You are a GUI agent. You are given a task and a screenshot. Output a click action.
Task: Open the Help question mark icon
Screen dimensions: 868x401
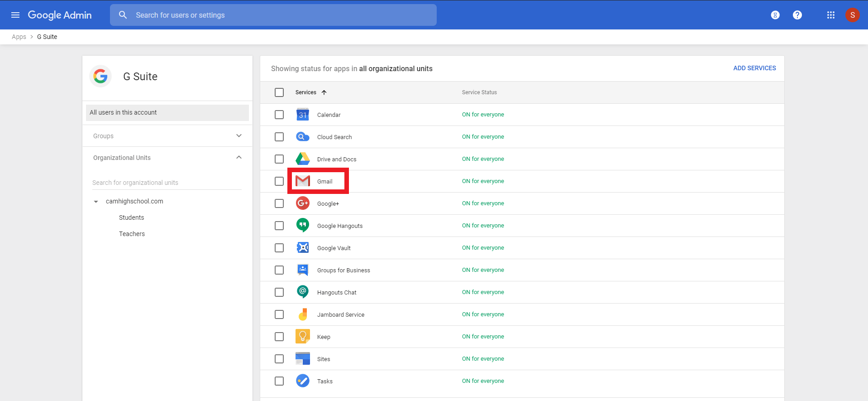pyautogui.click(x=797, y=15)
